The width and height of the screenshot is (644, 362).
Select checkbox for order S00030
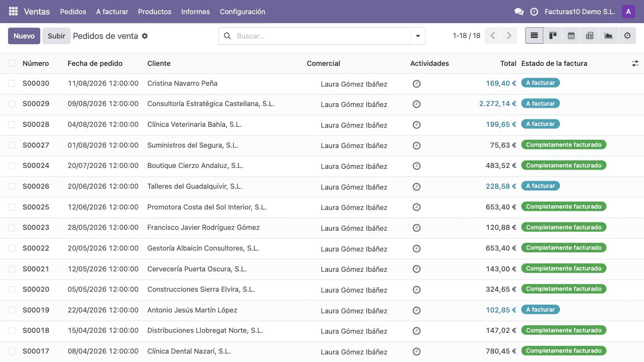click(11, 84)
